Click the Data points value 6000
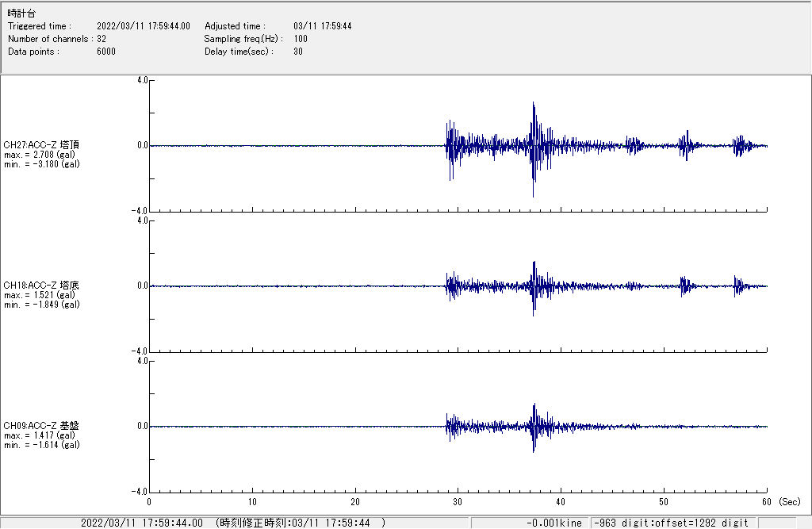This screenshot has height=529, width=812. pyautogui.click(x=106, y=52)
